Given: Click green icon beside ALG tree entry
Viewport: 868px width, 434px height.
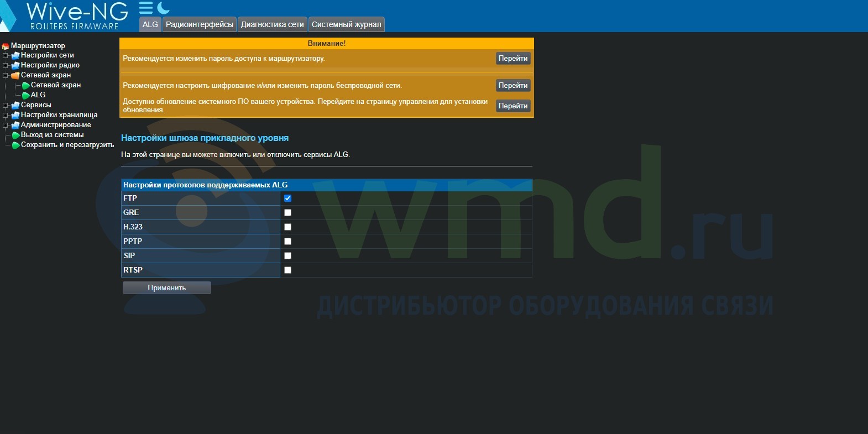Looking at the screenshot, I should 25,95.
